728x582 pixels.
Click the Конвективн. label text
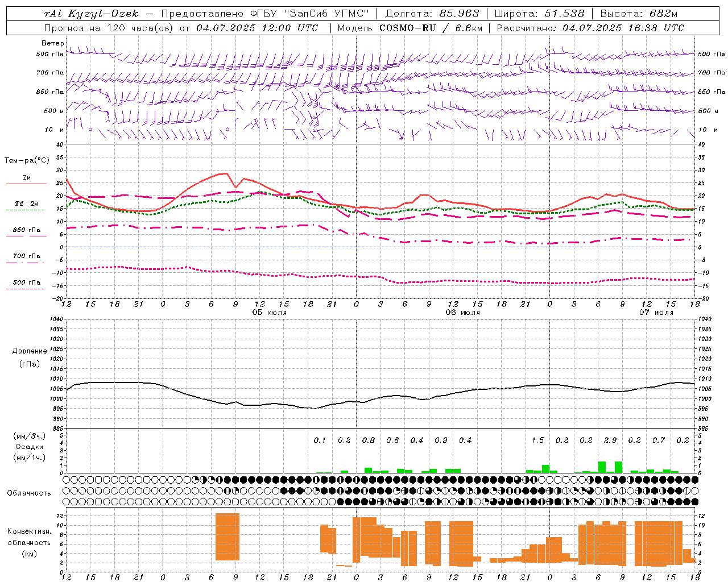pyautogui.click(x=29, y=531)
